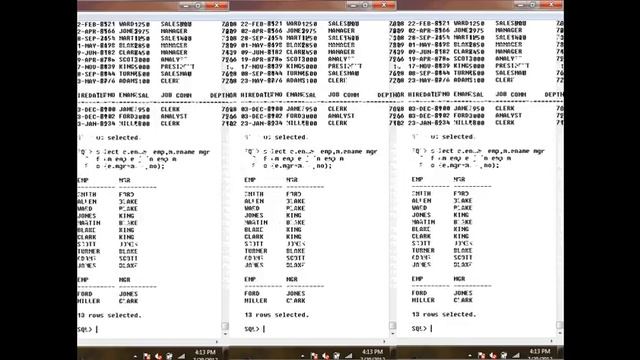This screenshot has height=360, width=640.
Task: Click '13 rows selected.' text in left window
Action: [109, 315]
